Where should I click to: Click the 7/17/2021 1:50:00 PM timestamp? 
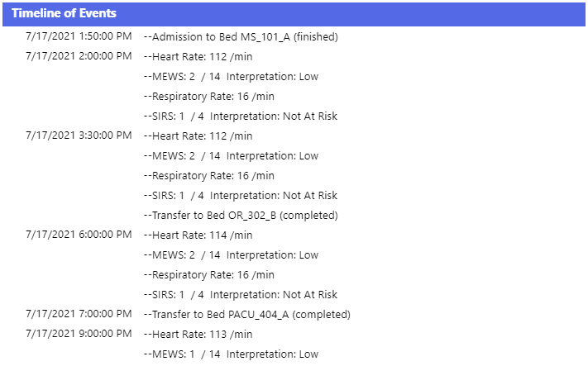tap(79, 36)
